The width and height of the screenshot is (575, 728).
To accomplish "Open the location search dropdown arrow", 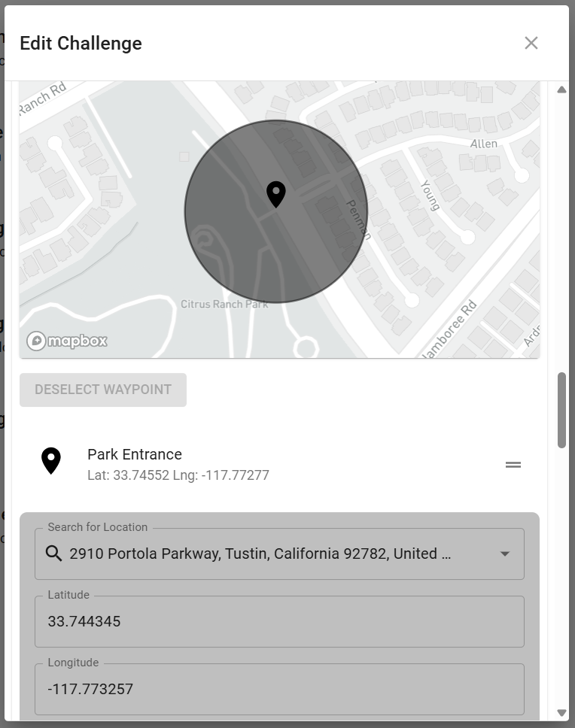I will (x=505, y=554).
